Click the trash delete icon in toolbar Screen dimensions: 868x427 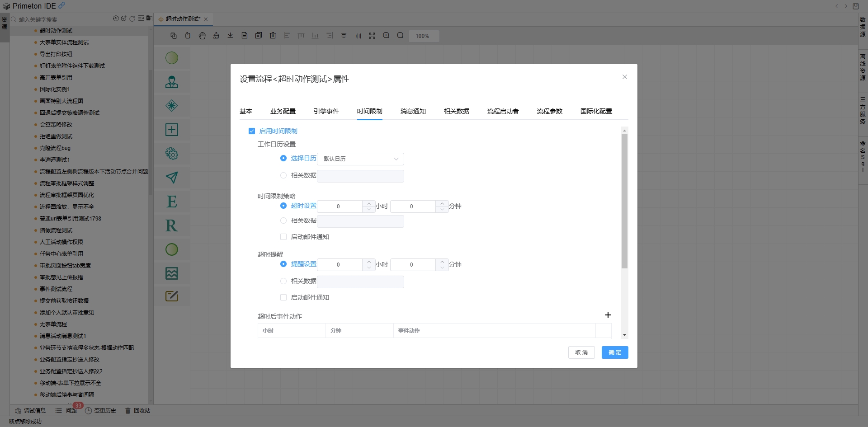[273, 36]
